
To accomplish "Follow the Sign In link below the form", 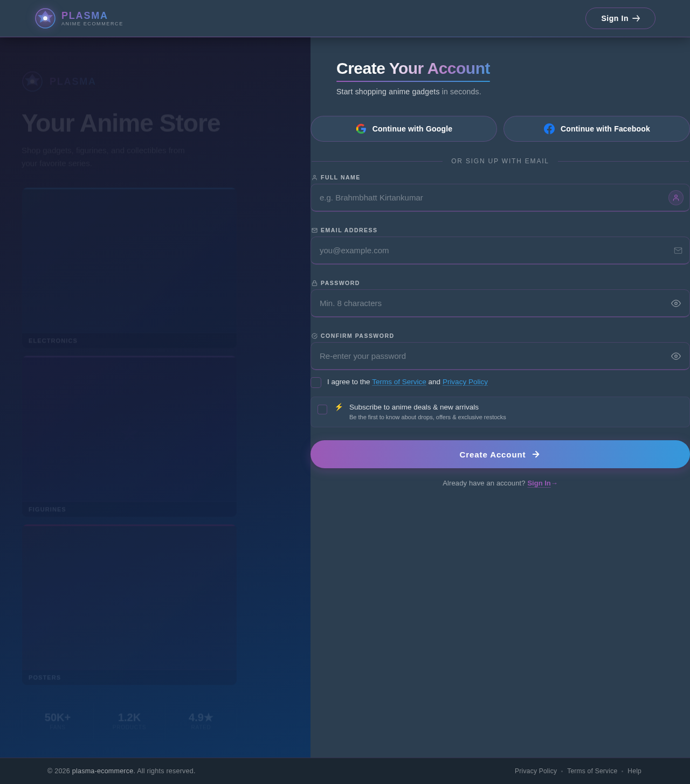I will point(539,483).
